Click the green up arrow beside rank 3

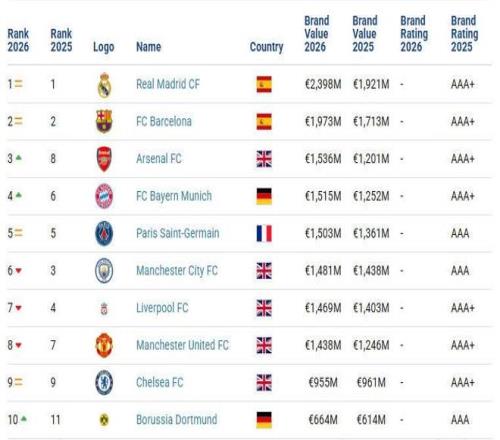point(19,158)
